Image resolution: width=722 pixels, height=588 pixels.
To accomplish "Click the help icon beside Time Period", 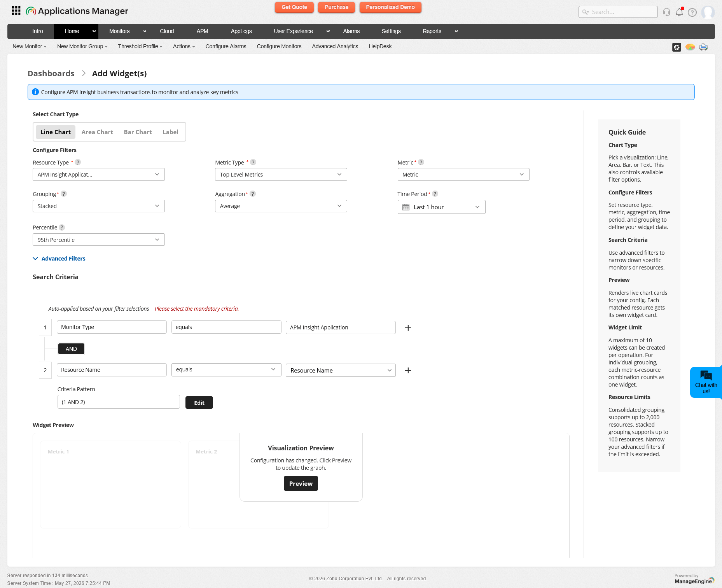I will tap(435, 194).
